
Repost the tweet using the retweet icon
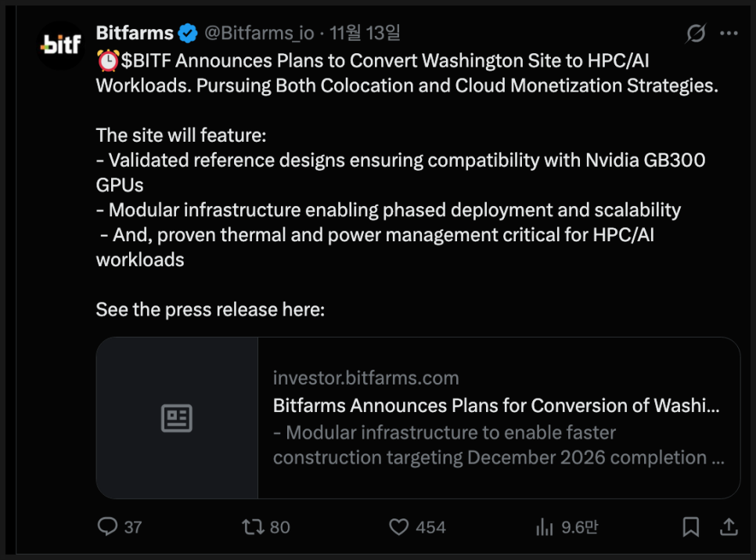(253, 527)
